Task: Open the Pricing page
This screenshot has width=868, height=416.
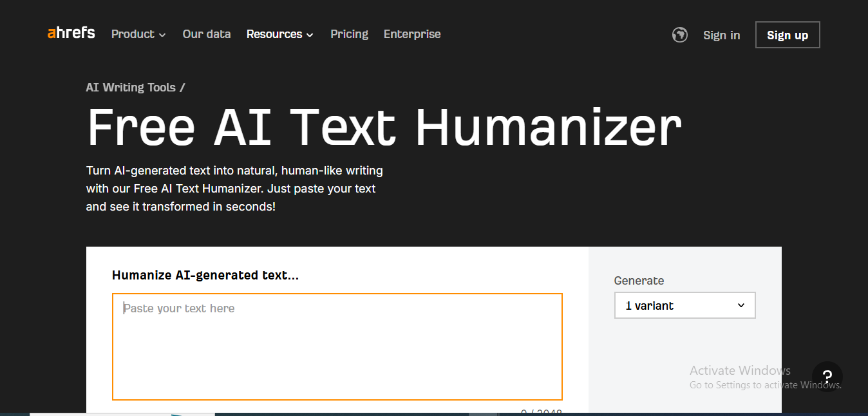Action: [349, 34]
